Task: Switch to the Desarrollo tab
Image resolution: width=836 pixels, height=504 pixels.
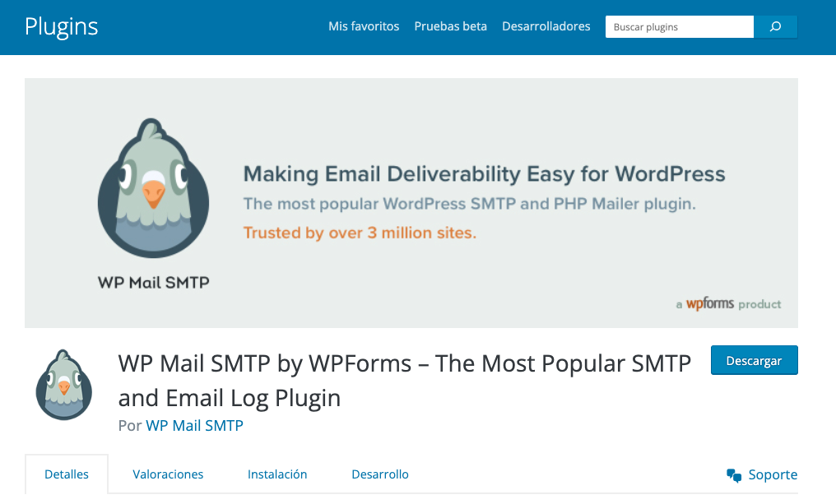Action: [380, 474]
